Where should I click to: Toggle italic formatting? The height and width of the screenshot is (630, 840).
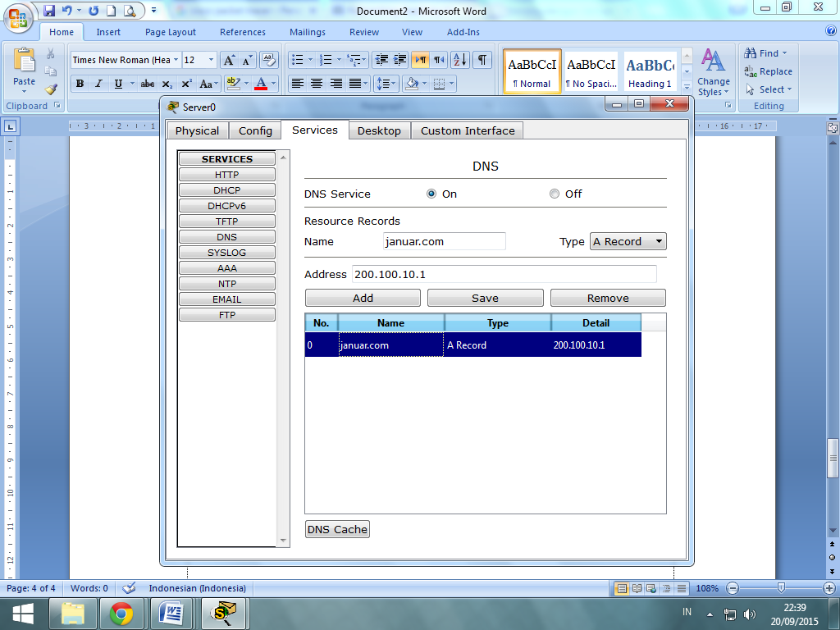[98, 84]
